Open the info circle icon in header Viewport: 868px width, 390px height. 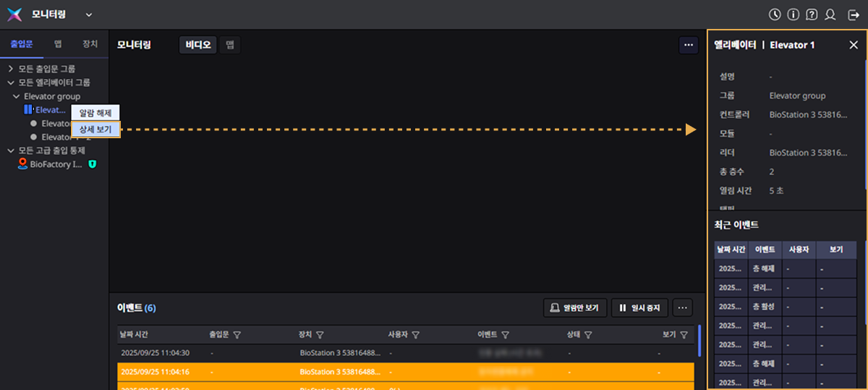pos(793,14)
